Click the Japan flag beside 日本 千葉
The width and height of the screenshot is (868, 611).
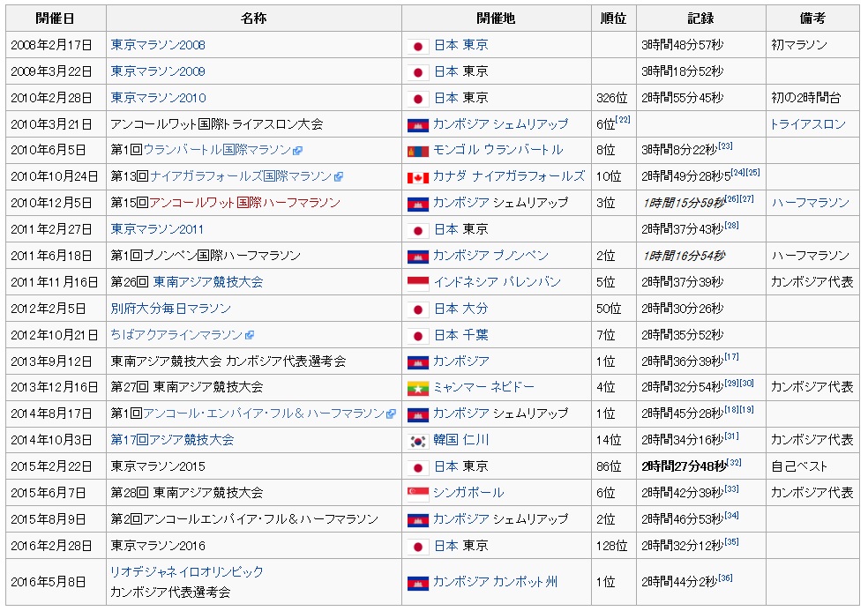pyautogui.click(x=418, y=337)
